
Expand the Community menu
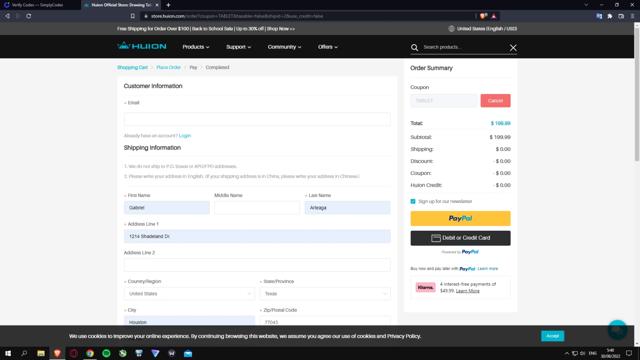284,47
